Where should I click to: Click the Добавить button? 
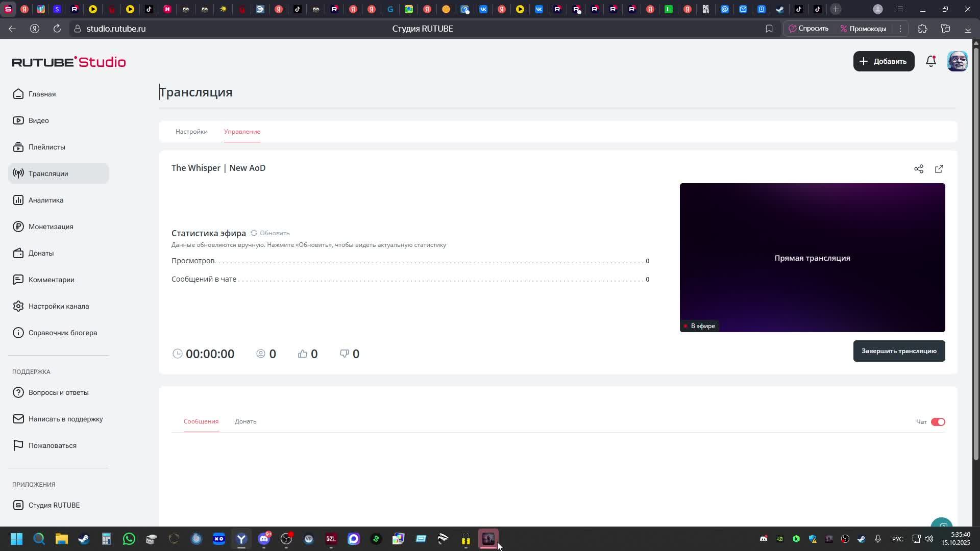[x=884, y=61]
